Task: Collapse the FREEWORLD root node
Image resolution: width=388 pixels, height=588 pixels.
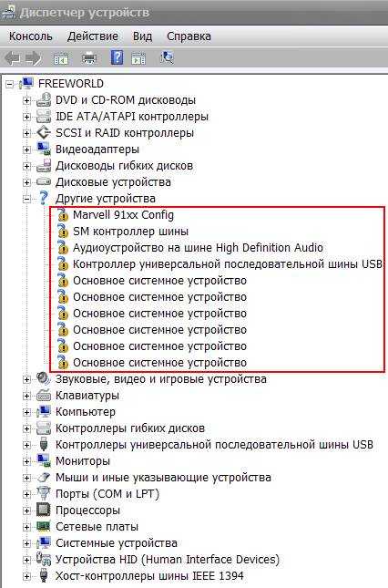Action: tap(10, 84)
